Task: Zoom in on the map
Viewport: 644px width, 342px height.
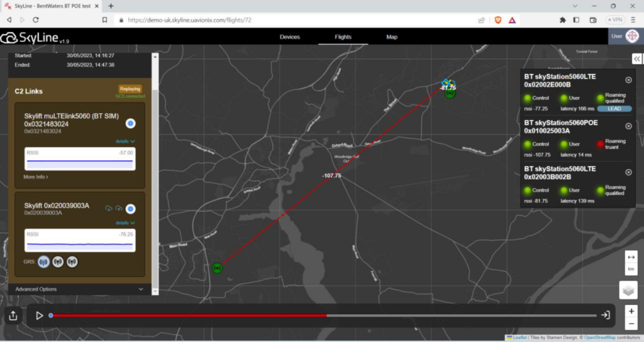Action: (x=631, y=311)
